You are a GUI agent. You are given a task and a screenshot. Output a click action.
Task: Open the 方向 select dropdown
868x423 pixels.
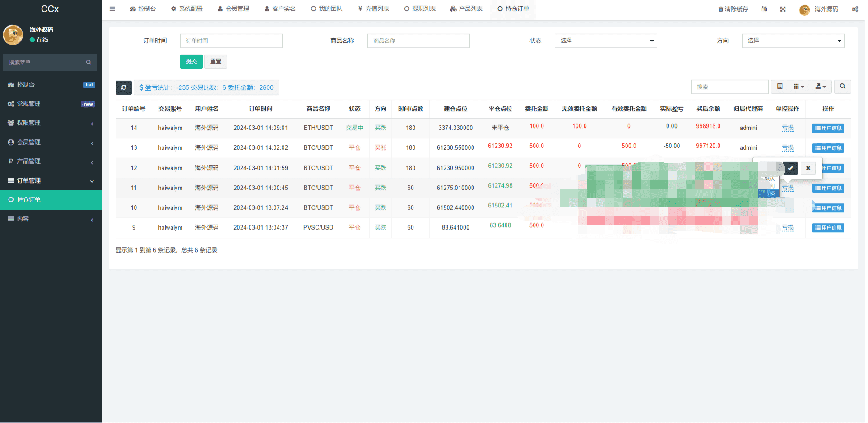pyautogui.click(x=793, y=41)
